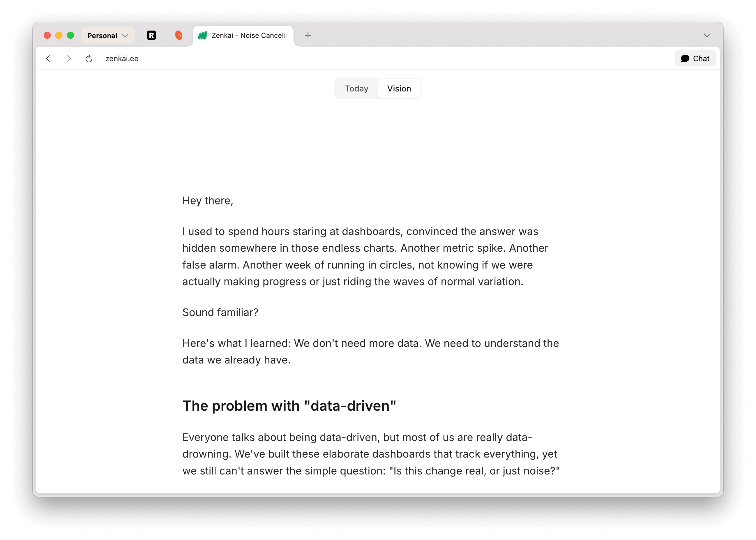
Task: Minimize window using yellow button
Action: point(59,35)
